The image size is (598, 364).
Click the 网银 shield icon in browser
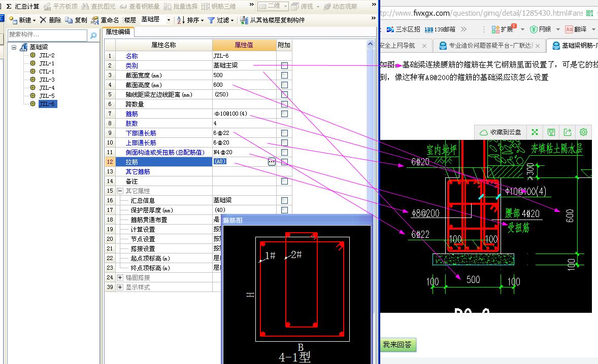(x=534, y=29)
